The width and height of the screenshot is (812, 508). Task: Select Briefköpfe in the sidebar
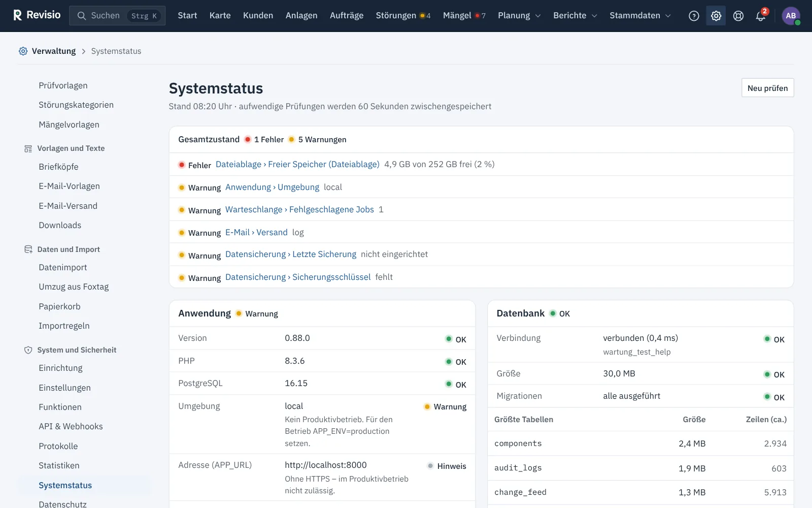[x=58, y=167]
